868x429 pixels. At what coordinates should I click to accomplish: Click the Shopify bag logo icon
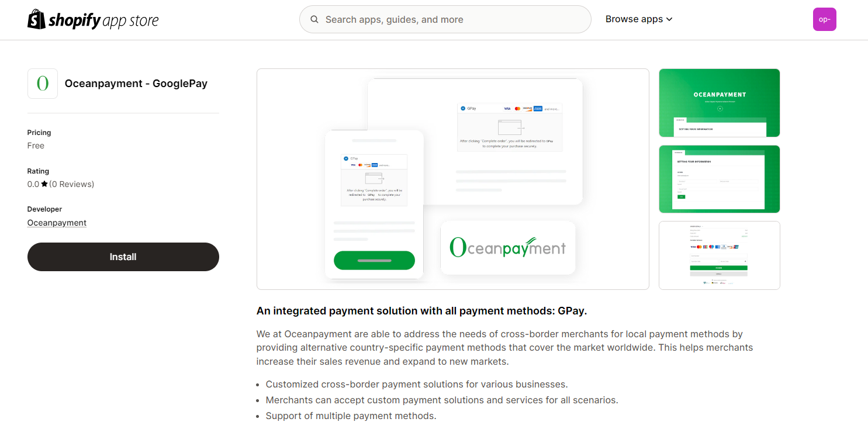point(36,19)
